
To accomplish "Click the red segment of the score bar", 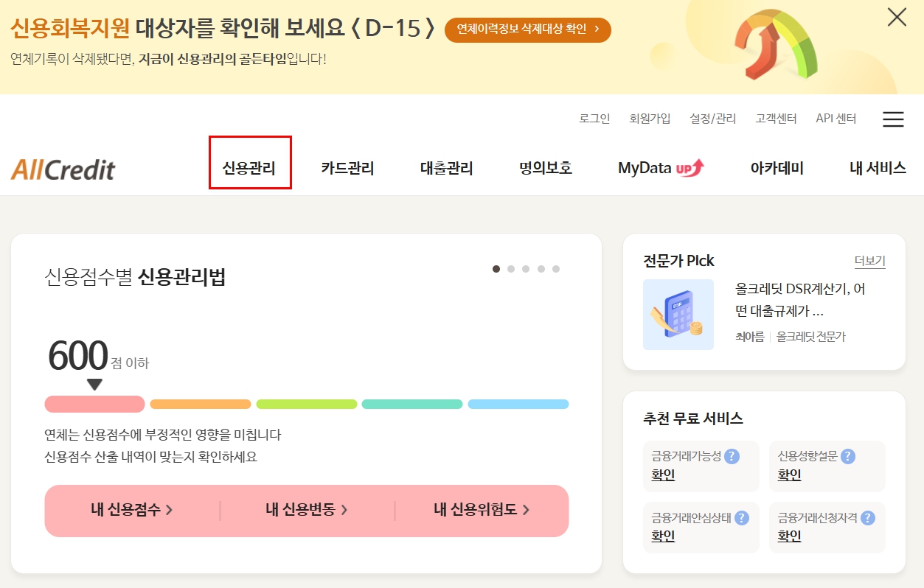I will (94, 404).
